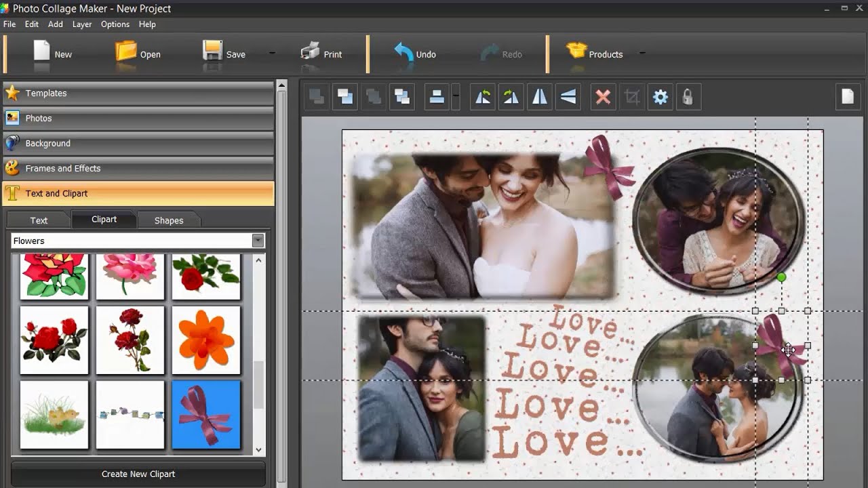Select the Clipart tab
The height and width of the screenshot is (488, 868).
tap(104, 219)
